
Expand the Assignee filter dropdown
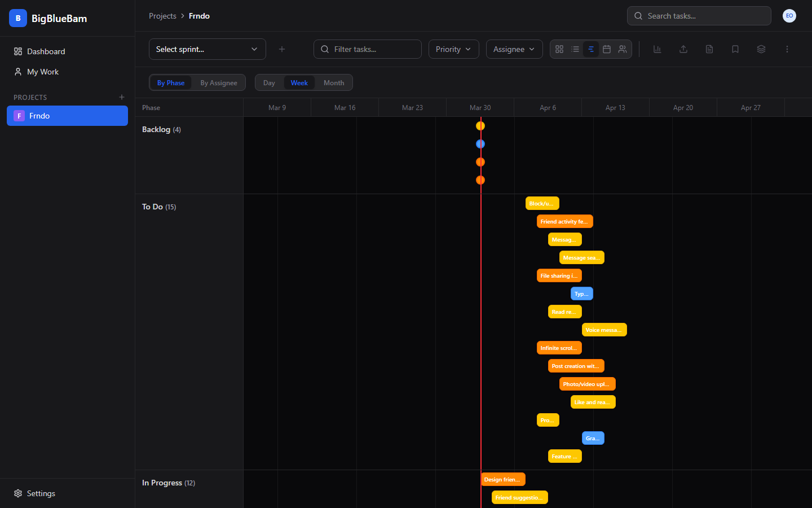click(x=514, y=49)
